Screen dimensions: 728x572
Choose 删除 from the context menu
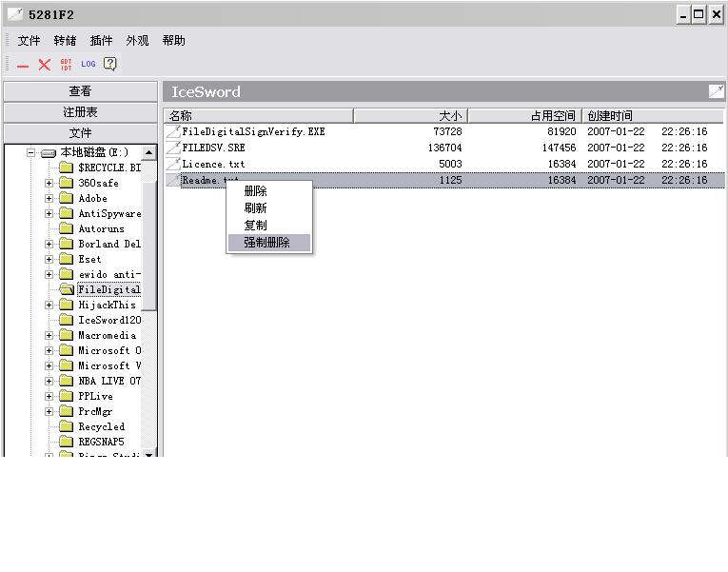(269, 190)
